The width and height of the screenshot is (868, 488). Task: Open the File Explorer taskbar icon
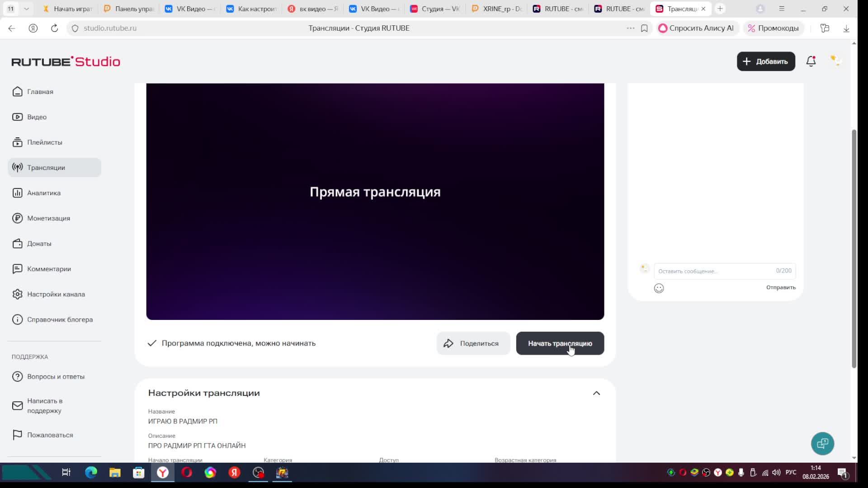[115, 473]
